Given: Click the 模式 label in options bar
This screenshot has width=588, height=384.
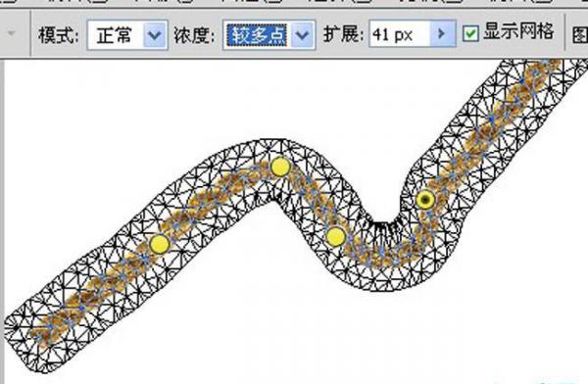Looking at the screenshot, I should [59, 35].
